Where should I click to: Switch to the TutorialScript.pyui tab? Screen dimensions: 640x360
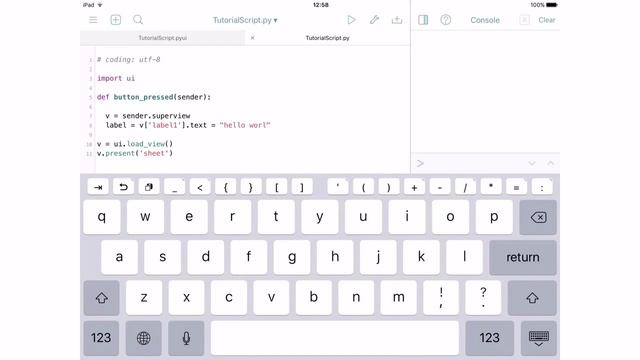click(x=162, y=38)
